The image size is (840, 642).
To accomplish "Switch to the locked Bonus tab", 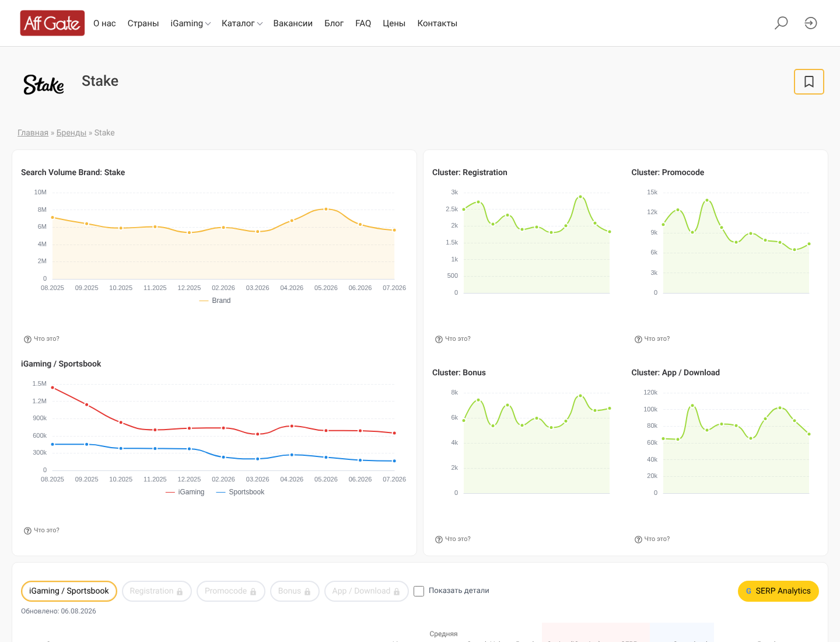I will click(295, 591).
